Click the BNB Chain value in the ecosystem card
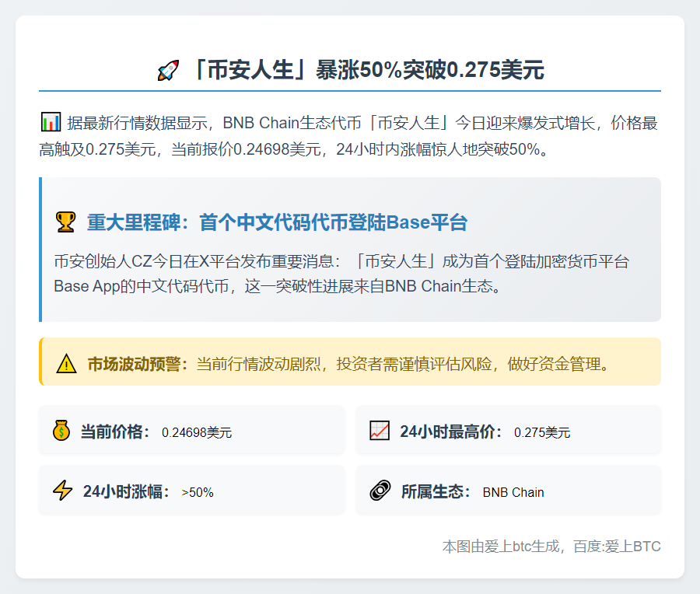 point(513,492)
